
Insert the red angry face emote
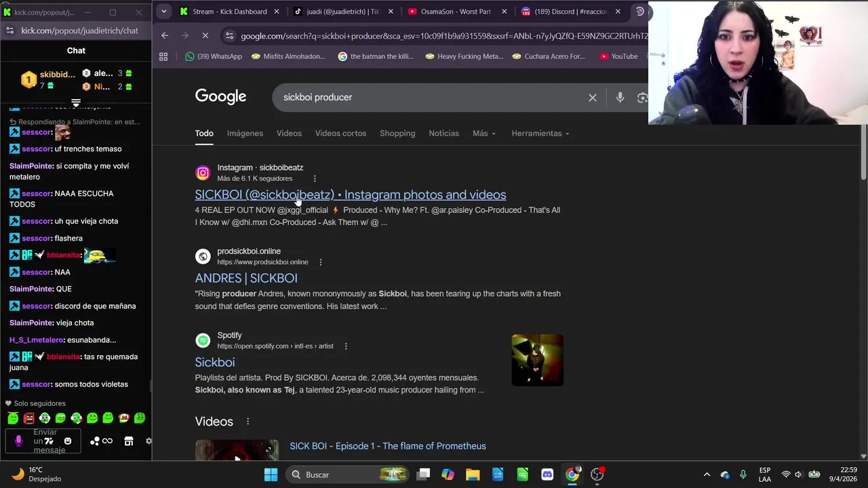(28, 418)
